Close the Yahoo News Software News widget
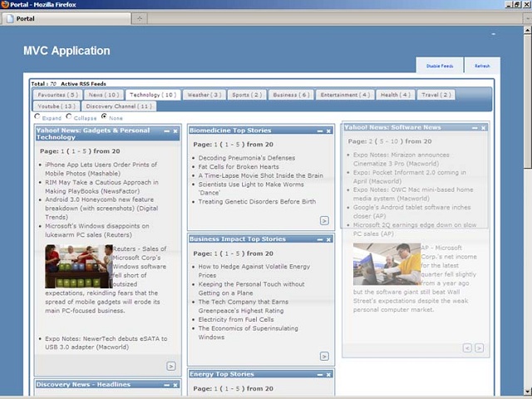The width and height of the screenshot is (532, 399). point(483,128)
